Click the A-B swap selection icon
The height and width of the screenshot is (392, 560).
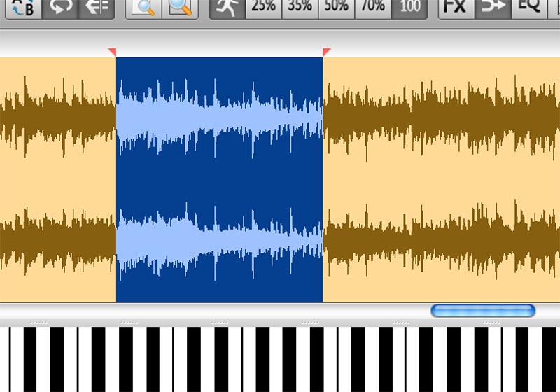point(24,8)
